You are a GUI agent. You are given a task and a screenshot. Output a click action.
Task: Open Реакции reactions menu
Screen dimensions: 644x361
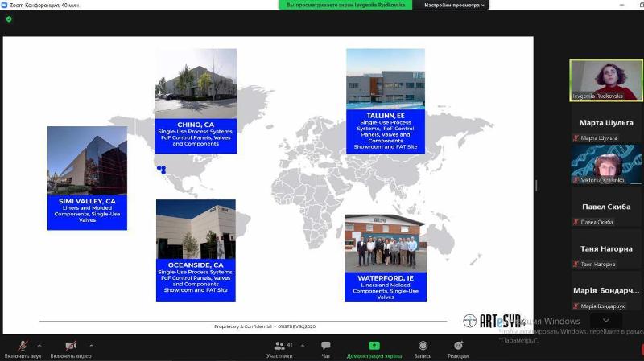[458, 350]
